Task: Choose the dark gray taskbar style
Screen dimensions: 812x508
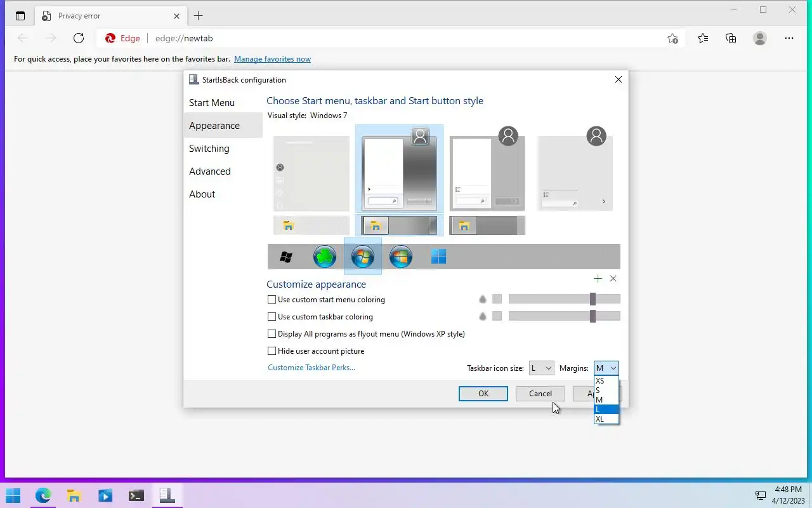Action: click(487, 225)
